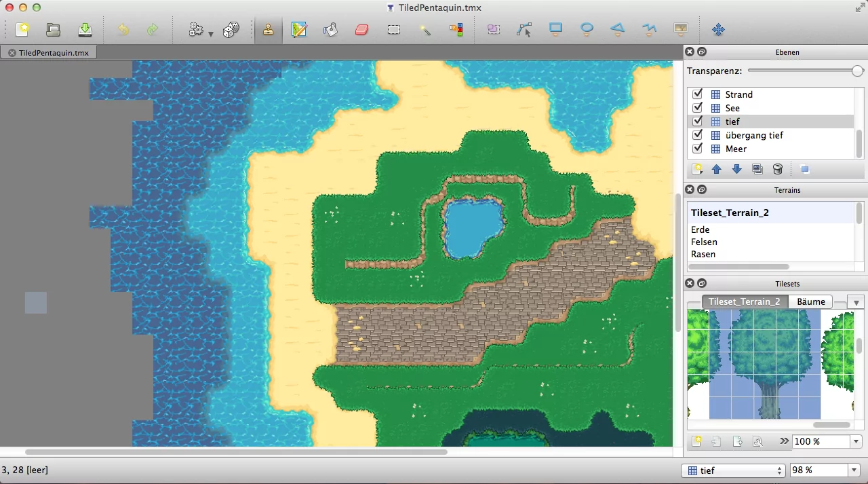The image size is (868, 484).
Task: Close the TiledPentaquin.tmx tab
Action: [x=12, y=52]
